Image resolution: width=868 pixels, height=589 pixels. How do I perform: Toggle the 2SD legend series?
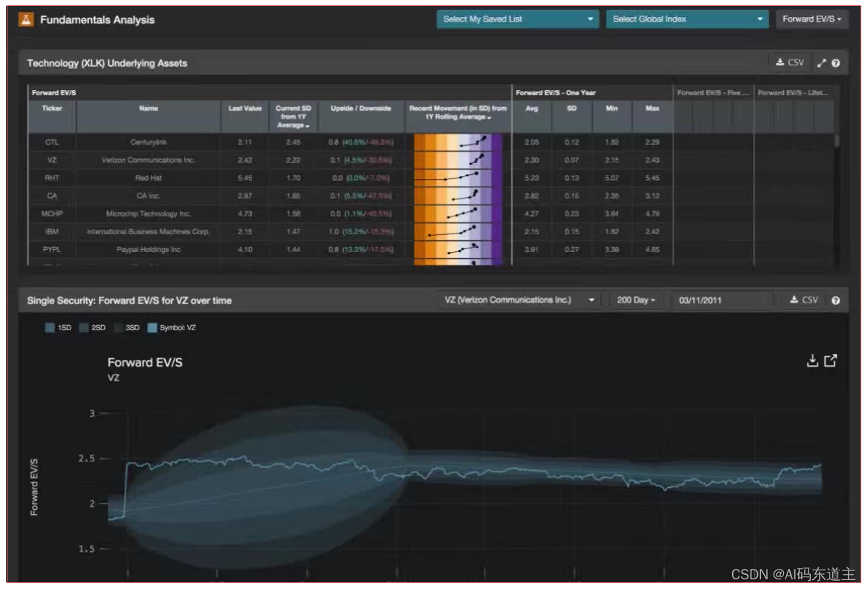point(92,327)
